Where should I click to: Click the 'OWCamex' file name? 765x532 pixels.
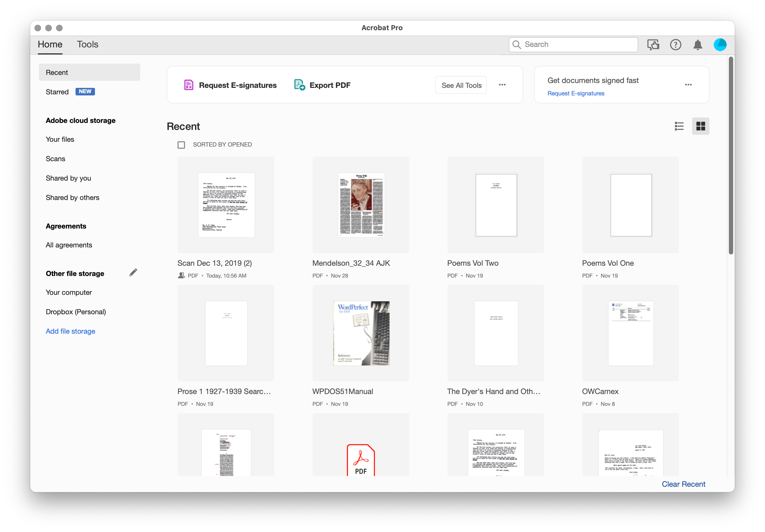click(600, 392)
